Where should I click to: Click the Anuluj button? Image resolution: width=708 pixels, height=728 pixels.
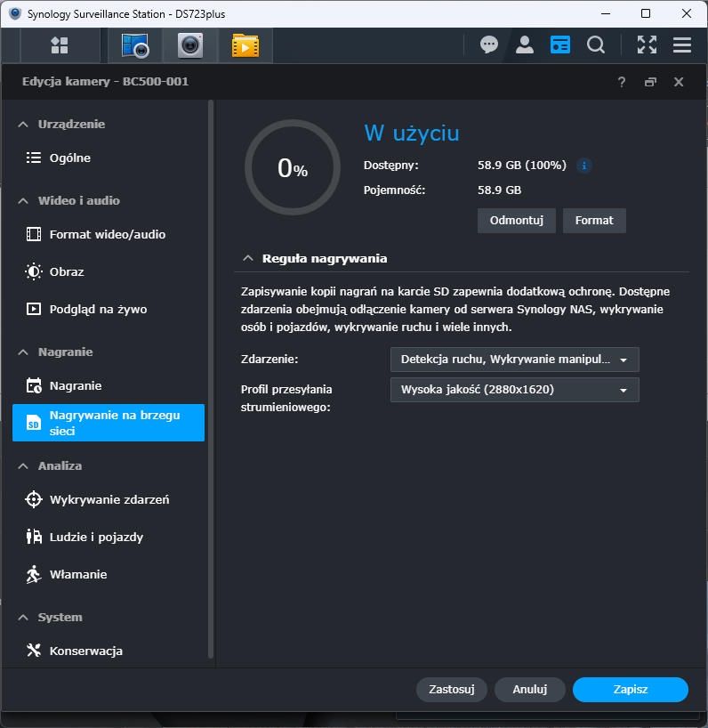click(530, 690)
